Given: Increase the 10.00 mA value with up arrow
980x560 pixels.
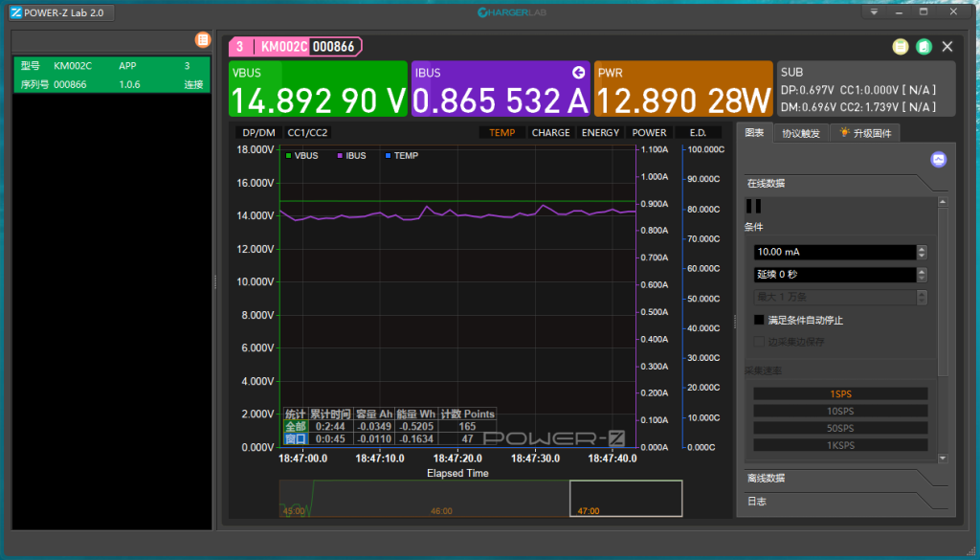Looking at the screenshot, I should [922, 248].
